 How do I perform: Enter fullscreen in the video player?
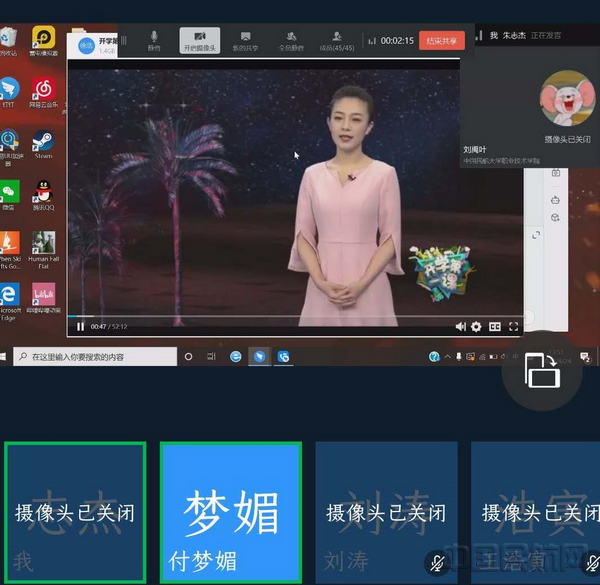click(514, 326)
